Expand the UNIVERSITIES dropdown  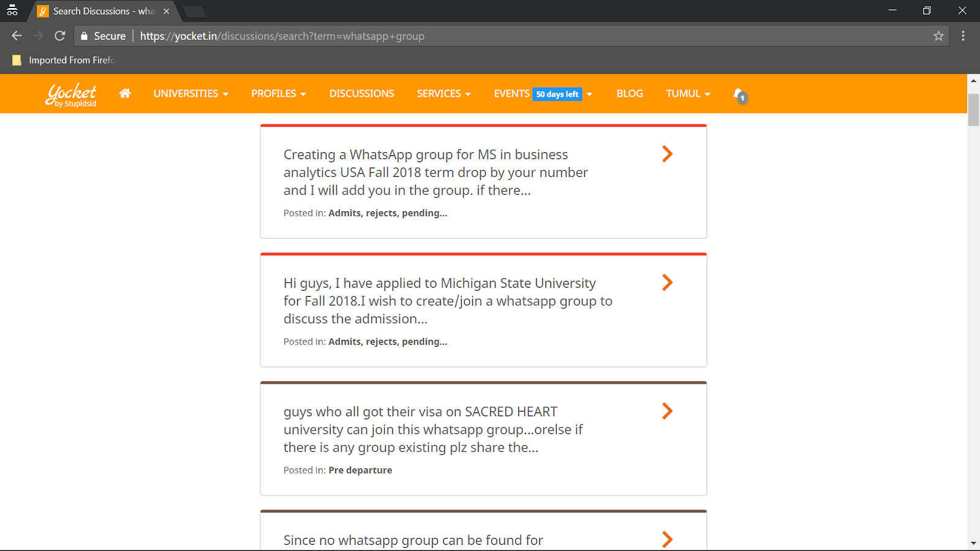[190, 94]
